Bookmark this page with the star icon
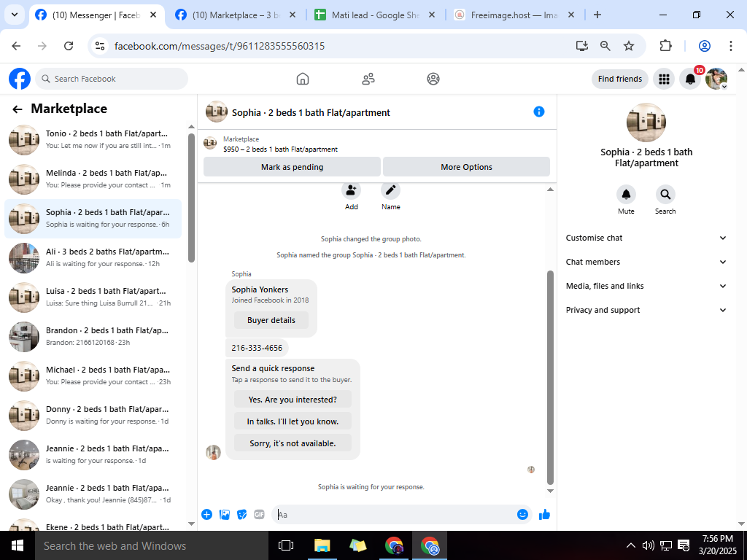This screenshot has height=560, width=747. pyautogui.click(x=629, y=46)
